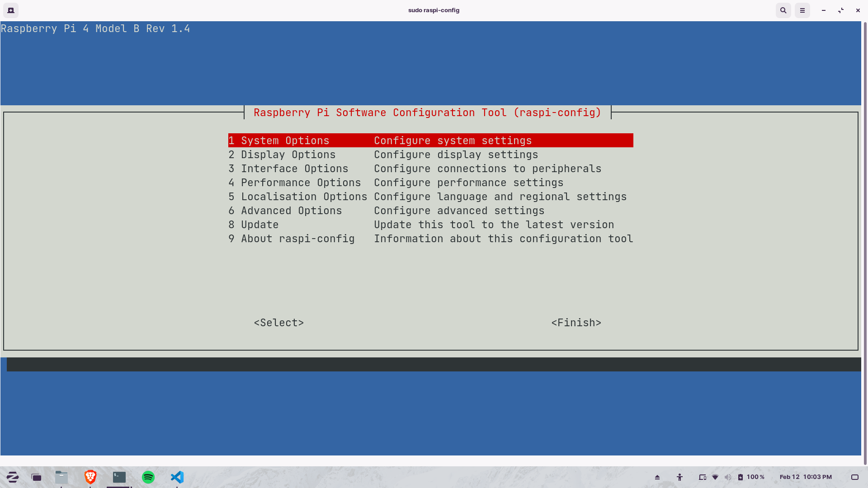
Task: Open the Wi-Fi network indicator
Action: pos(715,477)
